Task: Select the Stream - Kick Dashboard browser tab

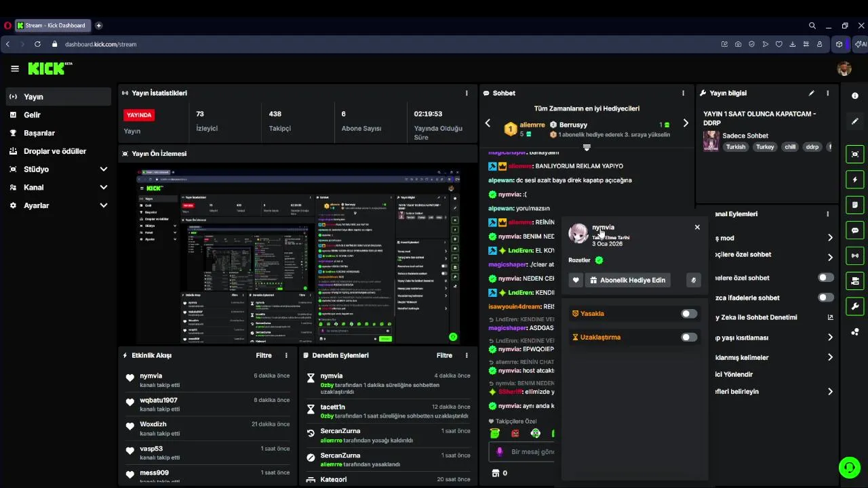Action: coord(53,26)
